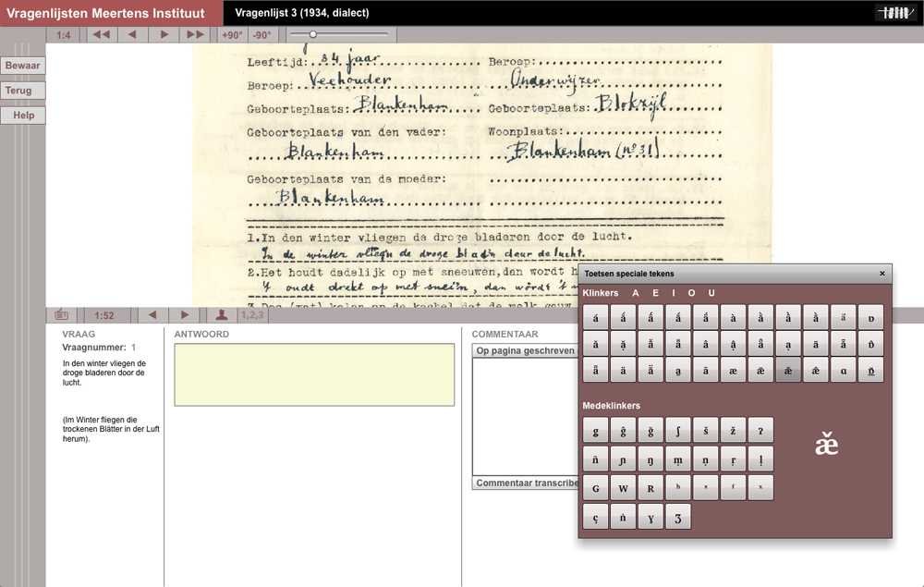Rotate the scan by +90°

click(x=232, y=35)
